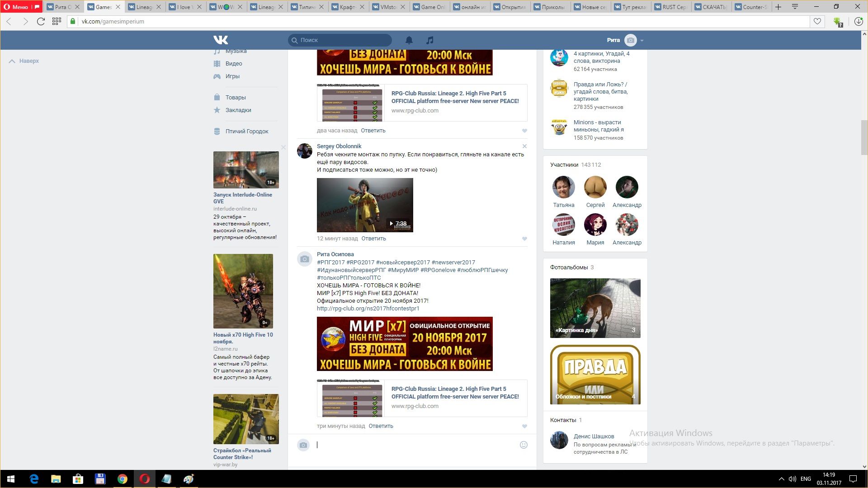868x488 pixels.
Task: Open Opera Меню dropdown
Action: 16,7
